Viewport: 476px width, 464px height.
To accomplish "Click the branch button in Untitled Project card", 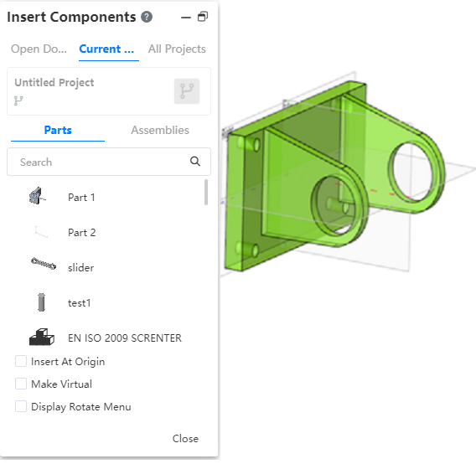I will click(x=187, y=91).
